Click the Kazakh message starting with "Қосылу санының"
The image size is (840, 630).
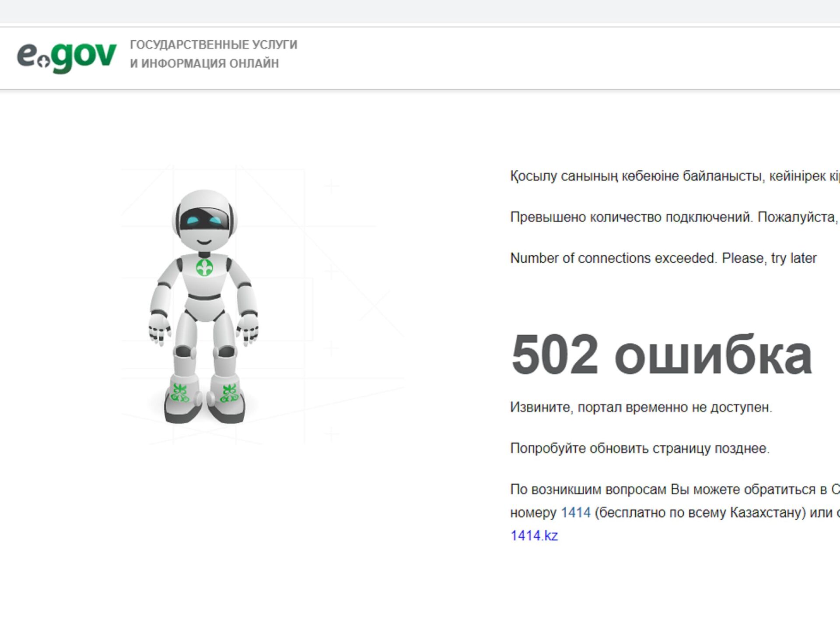(x=674, y=176)
